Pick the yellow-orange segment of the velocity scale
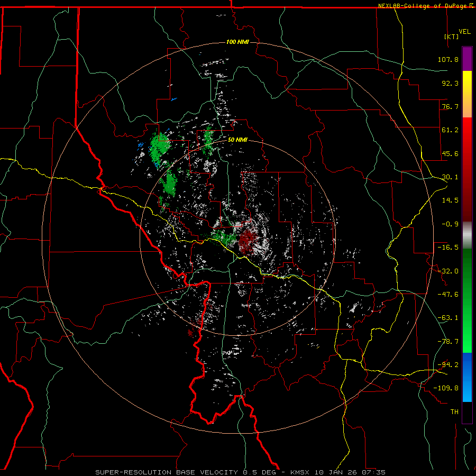This screenshot has height=476, width=476. point(467,94)
